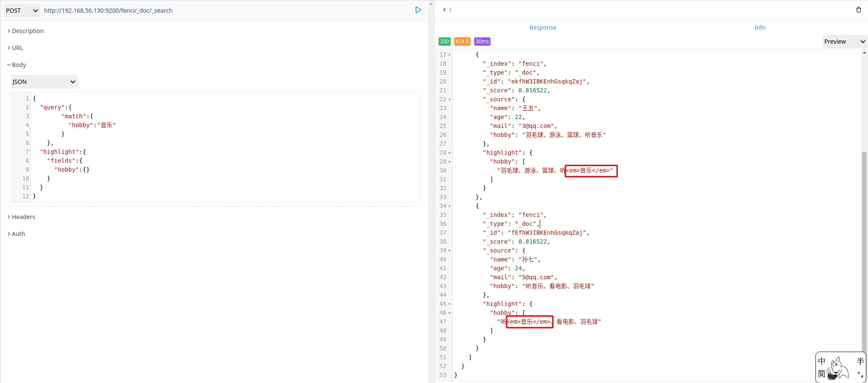The height and width of the screenshot is (383, 868).
Task: Click the request URL input field
Action: (169, 10)
